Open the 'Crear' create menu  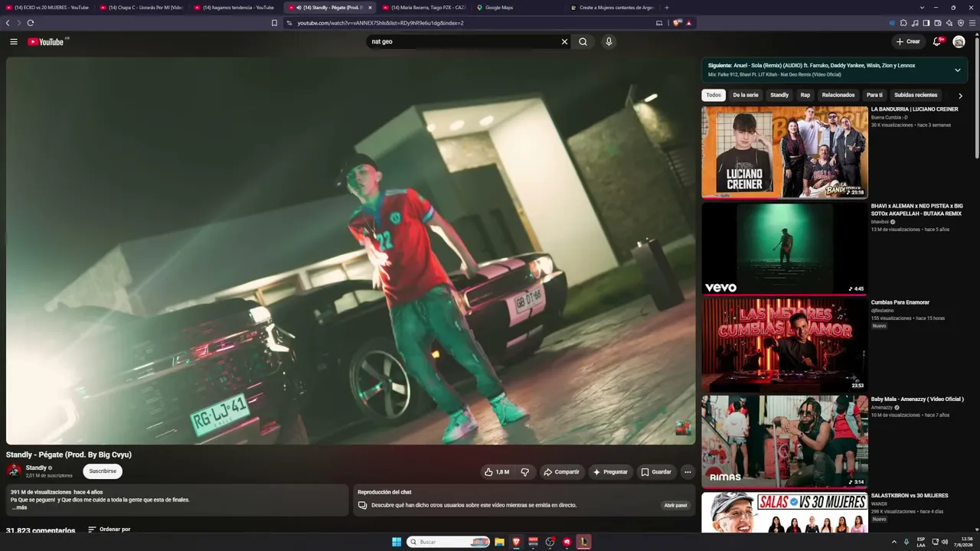click(x=908, y=41)
